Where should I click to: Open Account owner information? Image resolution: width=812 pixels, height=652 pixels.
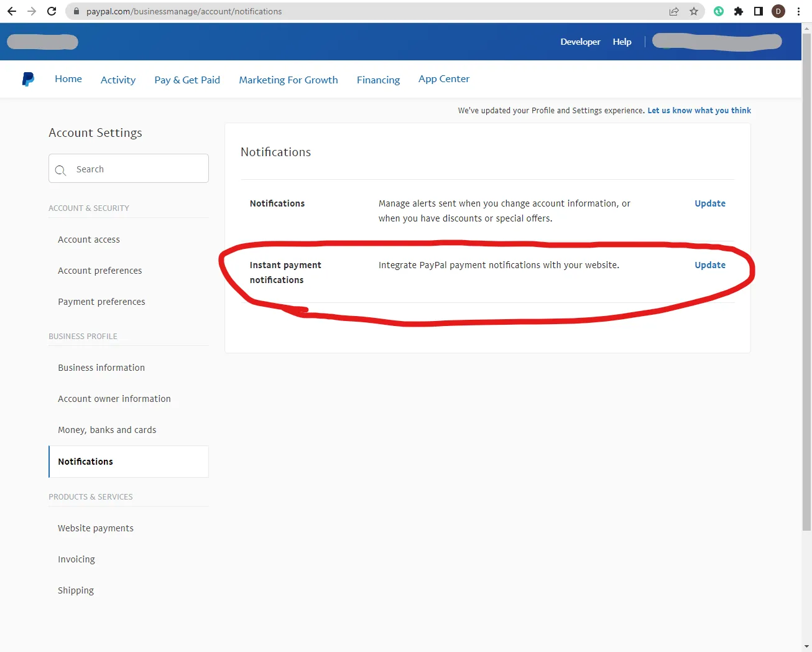[x=114, y=399]
